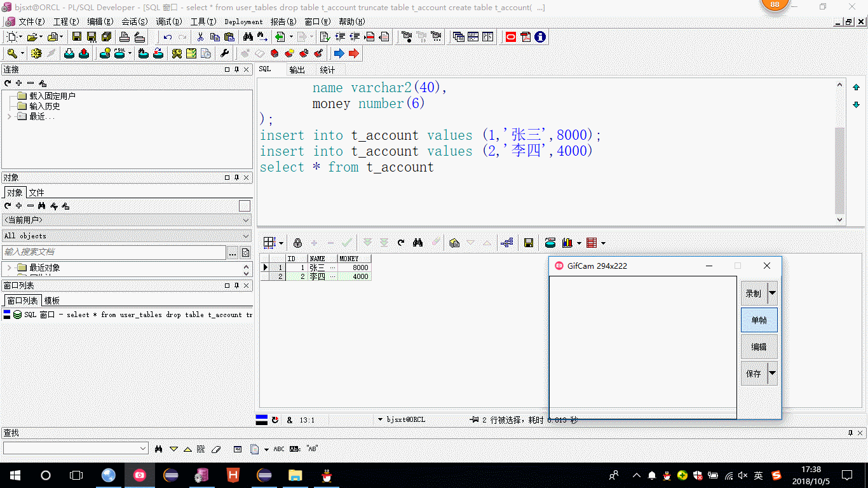Click the 编辑 button in GifCam
Screen dimensions: 868x488
pyautogui.click(x=759, y=347)
